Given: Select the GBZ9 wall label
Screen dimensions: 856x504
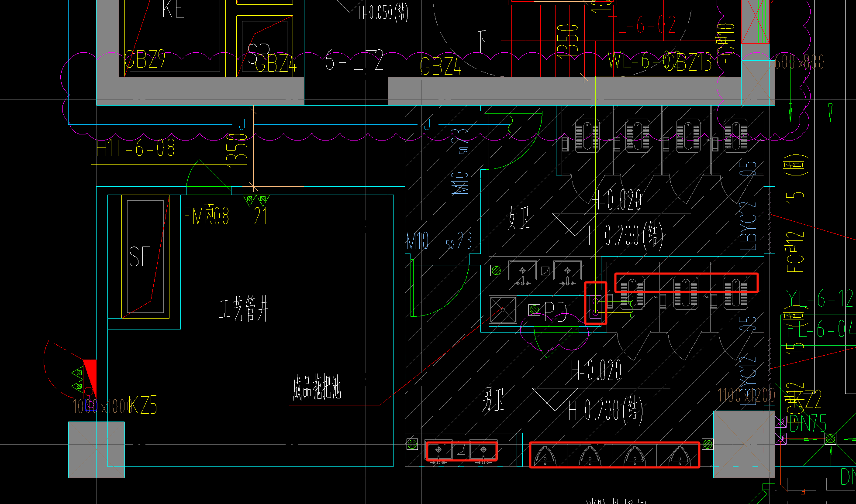Looking at the screenshot, I should coord(145,58).
